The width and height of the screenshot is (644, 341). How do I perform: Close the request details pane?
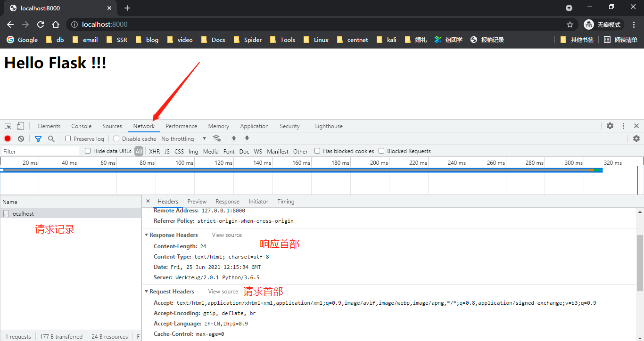tap(148, 201)
